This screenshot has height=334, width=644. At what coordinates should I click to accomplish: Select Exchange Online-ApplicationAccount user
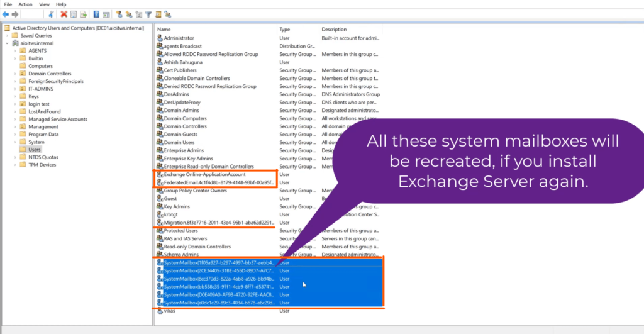(x=204, y=174)
